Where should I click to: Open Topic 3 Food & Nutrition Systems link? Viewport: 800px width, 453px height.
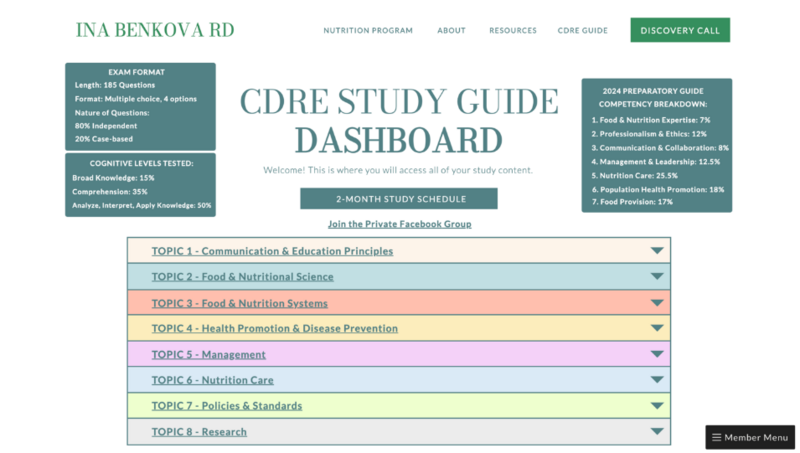click(x=239, y=303)
